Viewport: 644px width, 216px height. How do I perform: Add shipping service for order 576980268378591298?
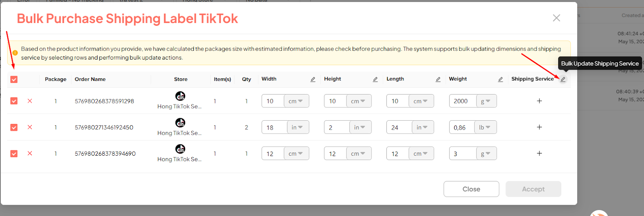(539, 101)
